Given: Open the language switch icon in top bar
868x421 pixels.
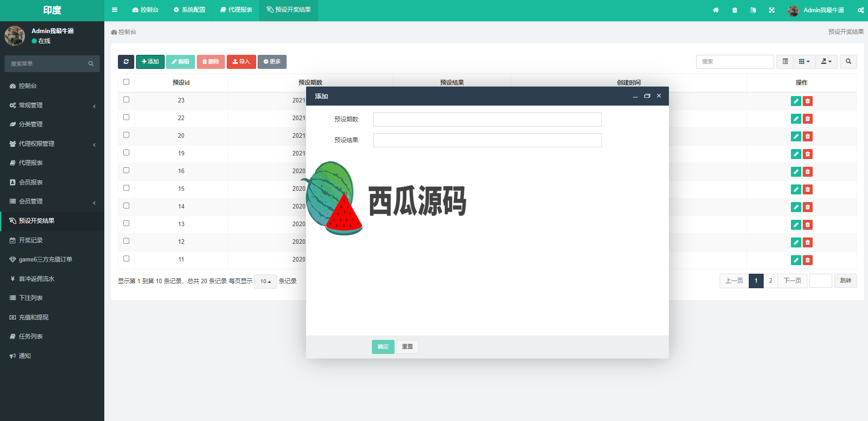Looking at the screenshot, I should pos(753,10).
